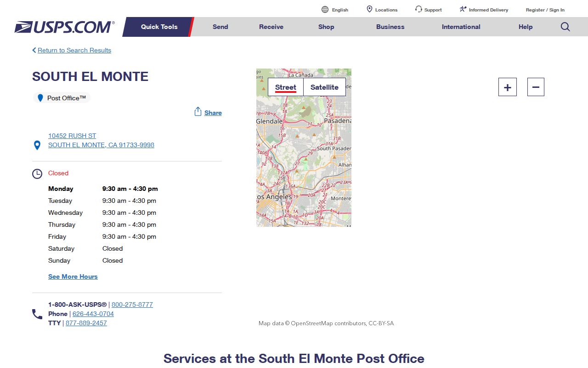
Task: Click the Support headset icon
Action: (418, 9)
